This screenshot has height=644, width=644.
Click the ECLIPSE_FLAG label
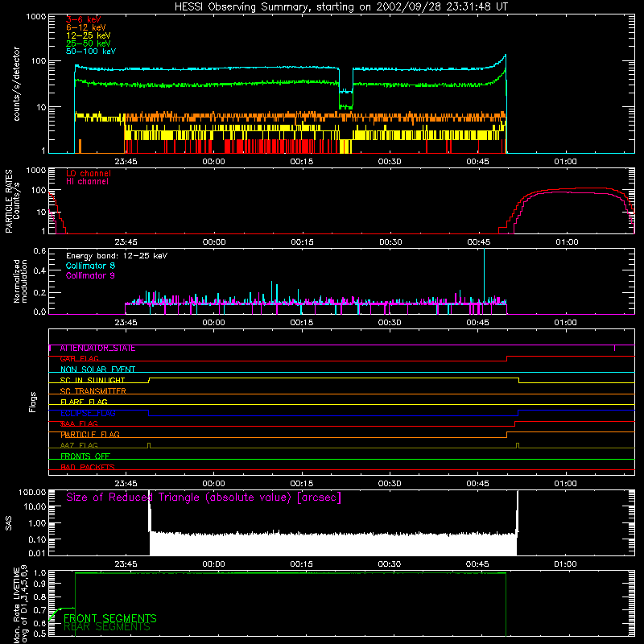(88, 413)
